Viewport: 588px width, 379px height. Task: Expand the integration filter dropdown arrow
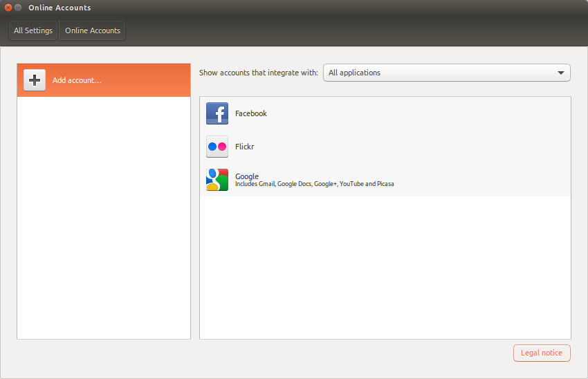pos(560,73)
